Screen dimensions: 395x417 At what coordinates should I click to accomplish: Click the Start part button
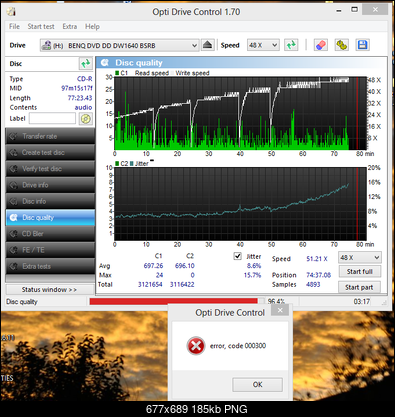359,287
